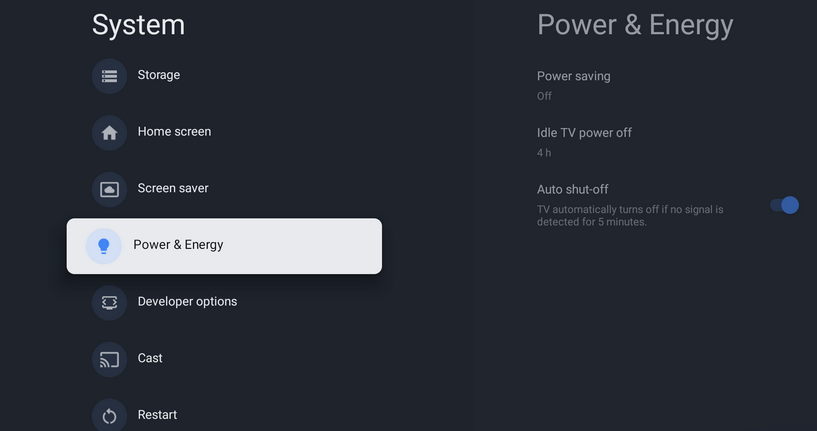Click the Screen saver cloud icon
This screenshot has height=431, width=817.
[x=109, y=190]
